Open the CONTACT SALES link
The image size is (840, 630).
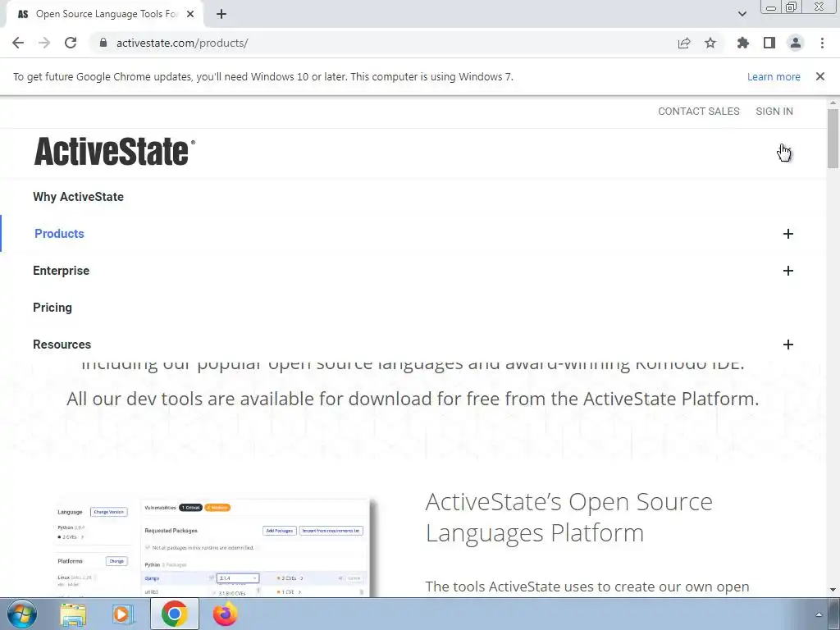pos(699,111)
